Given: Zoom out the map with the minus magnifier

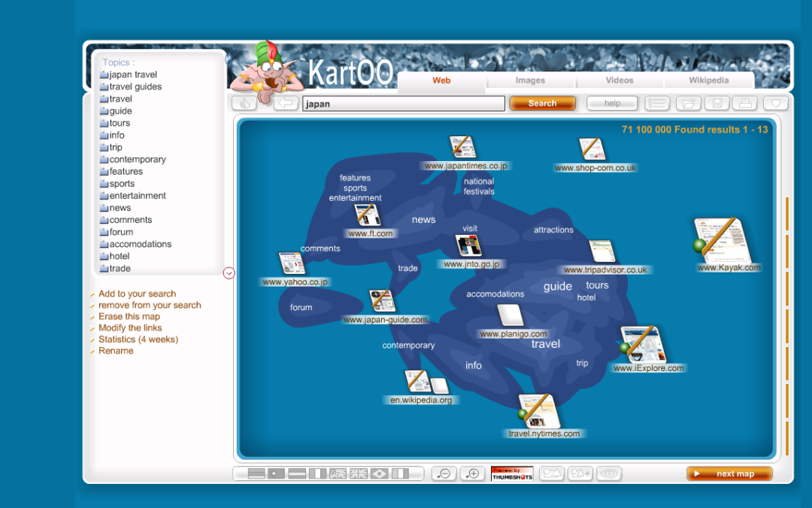Looking at the screenshot, I should [x=444, y=474].
